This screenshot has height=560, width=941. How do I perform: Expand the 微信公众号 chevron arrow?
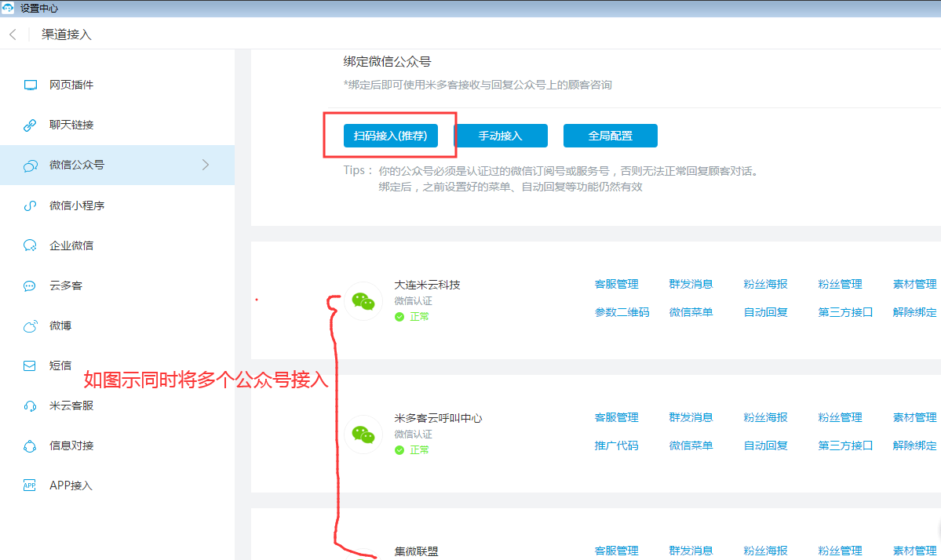coord(206,165)
